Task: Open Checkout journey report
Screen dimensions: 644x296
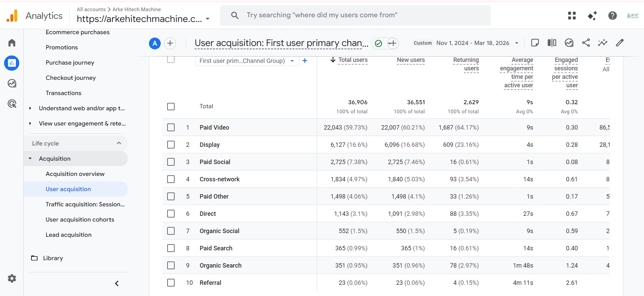Action: tap(71, 78)
